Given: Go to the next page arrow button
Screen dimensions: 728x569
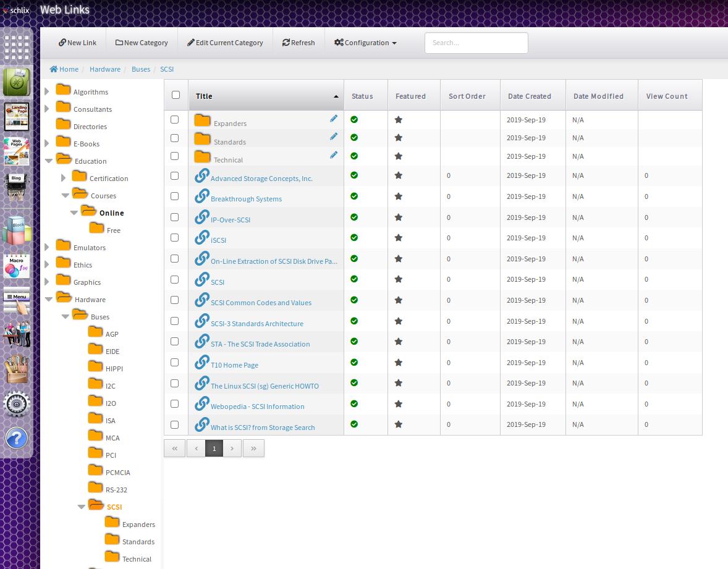Looking at the screenshot, I should click(232, 449).
